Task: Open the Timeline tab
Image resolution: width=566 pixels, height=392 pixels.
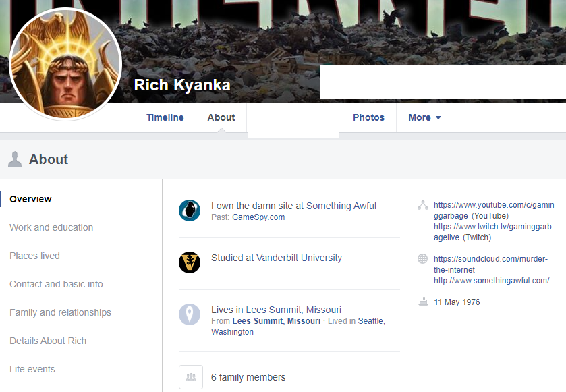Action: [165, 117]
